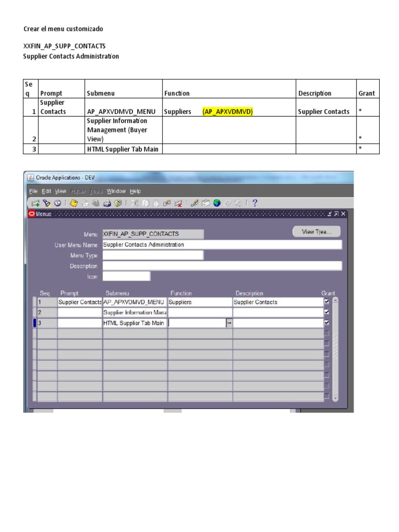The height and width of the screenshot is (532, 399).
Task: Click the Menu field XXFIN_AP_SUPP_CONTACTS
Action: click(x=153, y=234)
